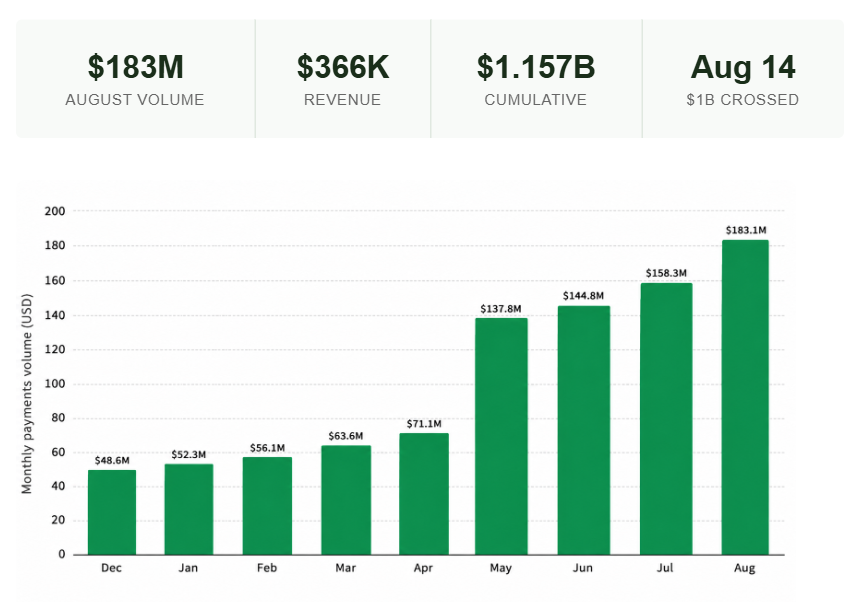Select the $71.1M data label
Image resolution: width=845 pixels, height=602 pixels.
pyautogui.click(x=424, y=424)
